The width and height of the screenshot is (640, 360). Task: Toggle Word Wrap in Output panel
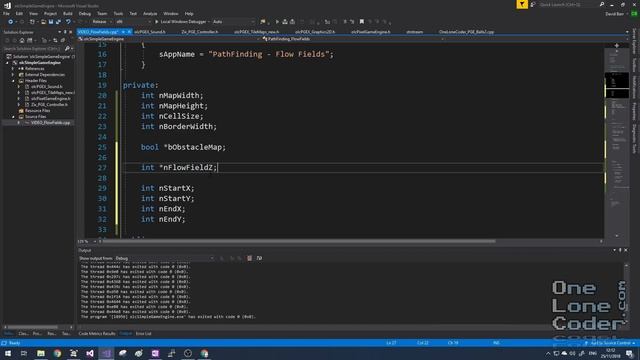point(259,258)
